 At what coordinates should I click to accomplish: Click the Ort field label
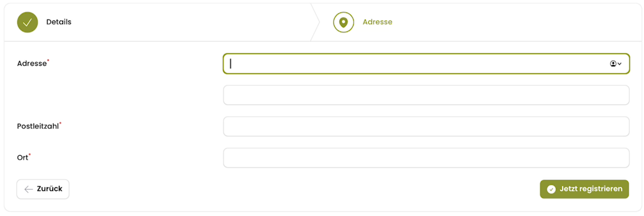22,158
